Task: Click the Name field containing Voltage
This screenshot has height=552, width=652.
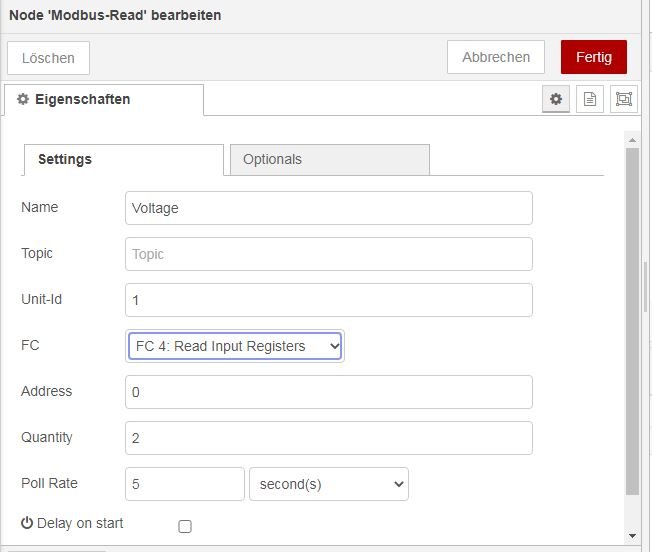Action: (328, 208)
